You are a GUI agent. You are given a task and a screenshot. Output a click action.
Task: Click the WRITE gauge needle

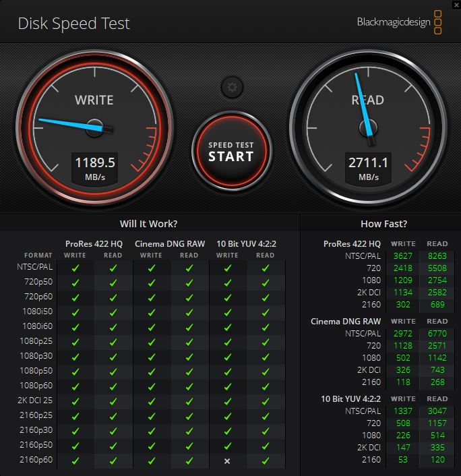click(71, 125)
